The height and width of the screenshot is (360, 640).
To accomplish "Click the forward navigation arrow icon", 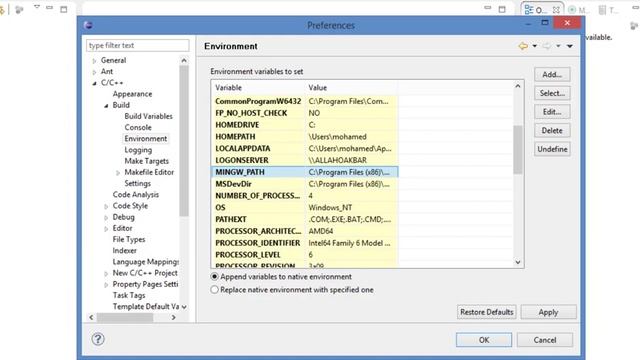I will click(547, 46).
